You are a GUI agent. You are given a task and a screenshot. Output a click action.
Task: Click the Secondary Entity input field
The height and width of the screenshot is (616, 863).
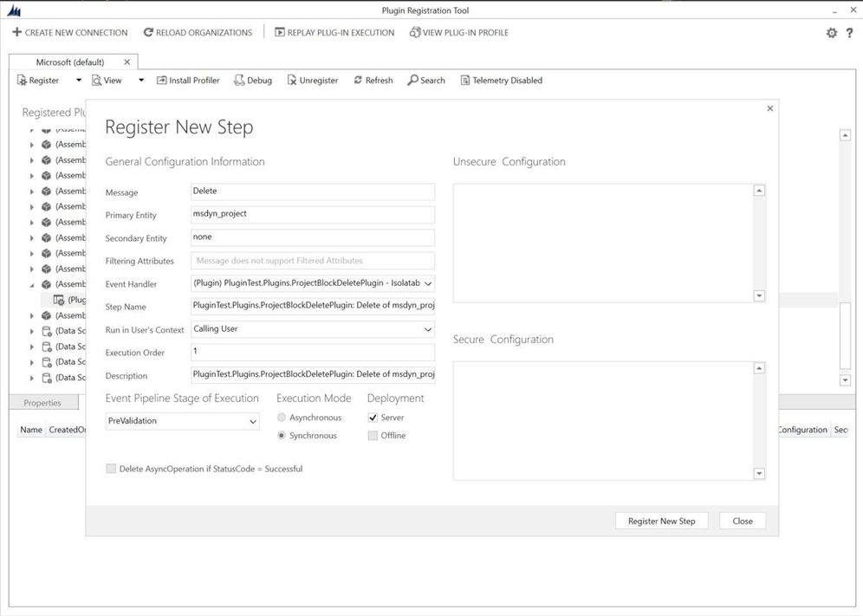tap(313, 237)
